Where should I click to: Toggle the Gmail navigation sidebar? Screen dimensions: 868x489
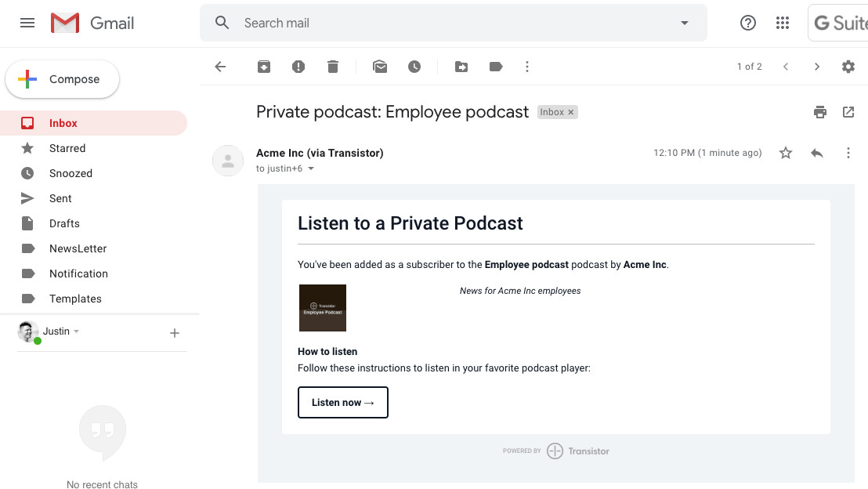coord(27,23)
